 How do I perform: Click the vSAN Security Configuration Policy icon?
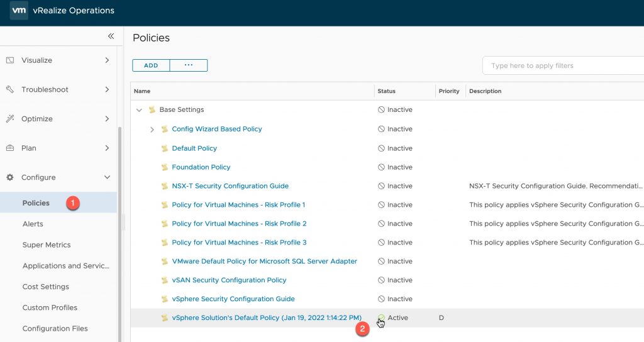(x=164, y=280)
